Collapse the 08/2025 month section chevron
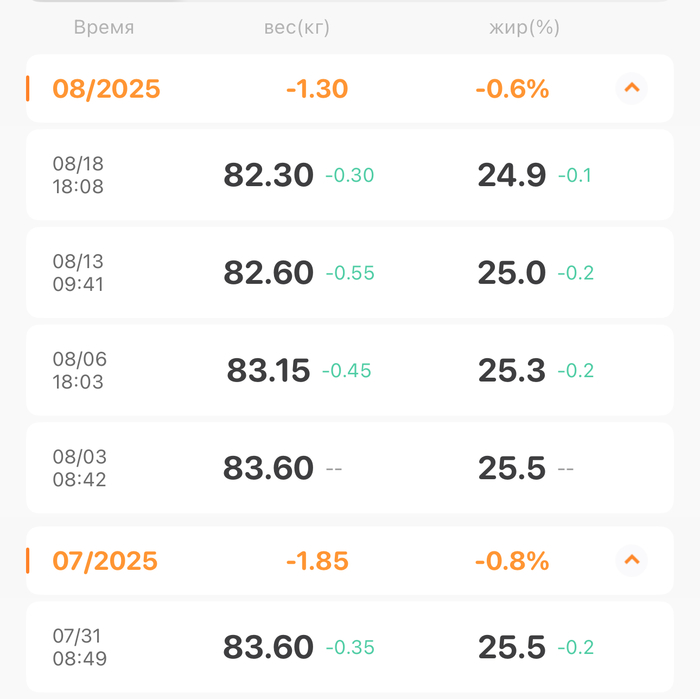The image size is (700, 699). [x=631, y=89]
